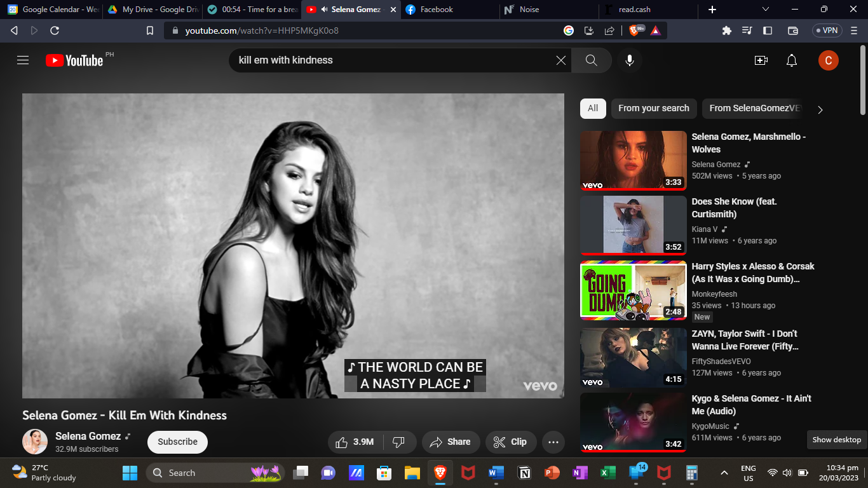Click the Share button under the video
Screen dimensions: 868x488
[x=451, y=442]
